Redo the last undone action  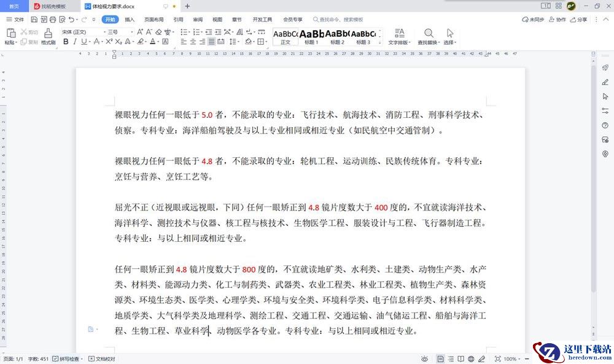pyautogui.click(x=84, y=19)
